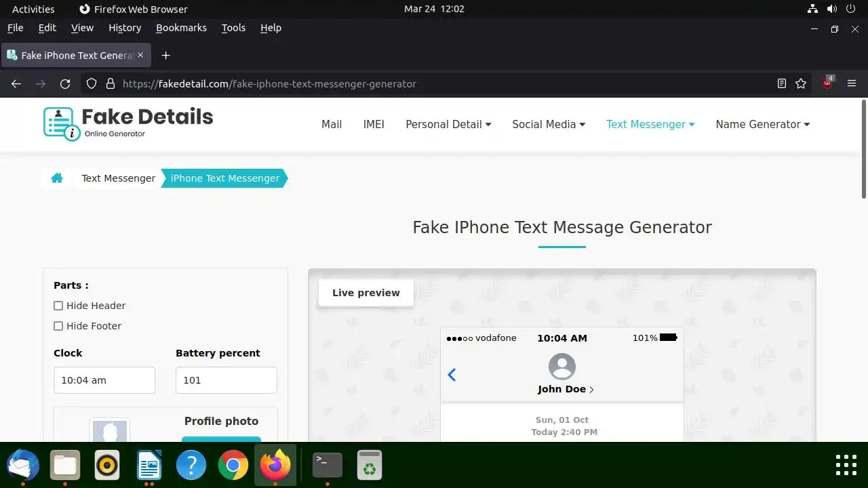Viewport: 868px width, 488px height.
Task: Launch Rhythmbox from dock
Action: pos(107,466)
